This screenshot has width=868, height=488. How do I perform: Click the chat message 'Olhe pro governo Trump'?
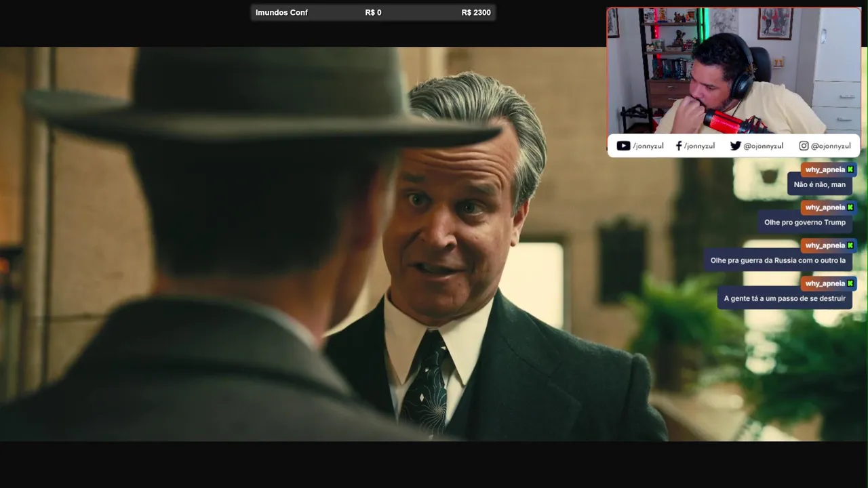804,222
